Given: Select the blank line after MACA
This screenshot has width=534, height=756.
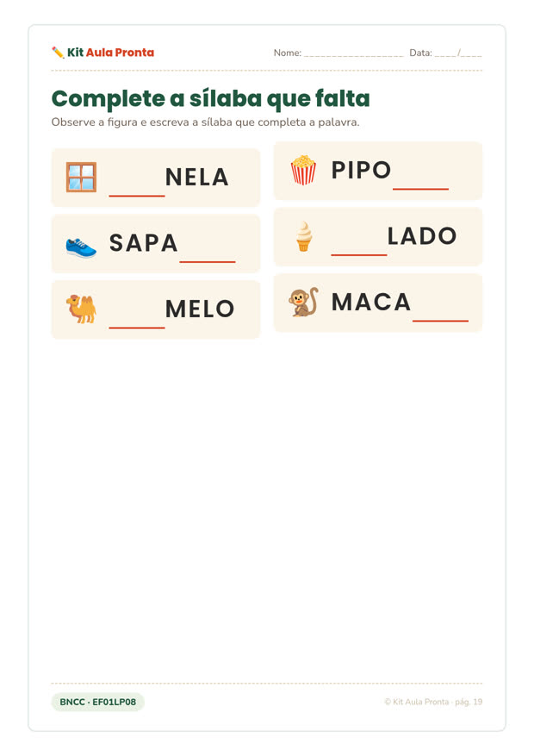Looking at the screenshot, I should point(441,321).
